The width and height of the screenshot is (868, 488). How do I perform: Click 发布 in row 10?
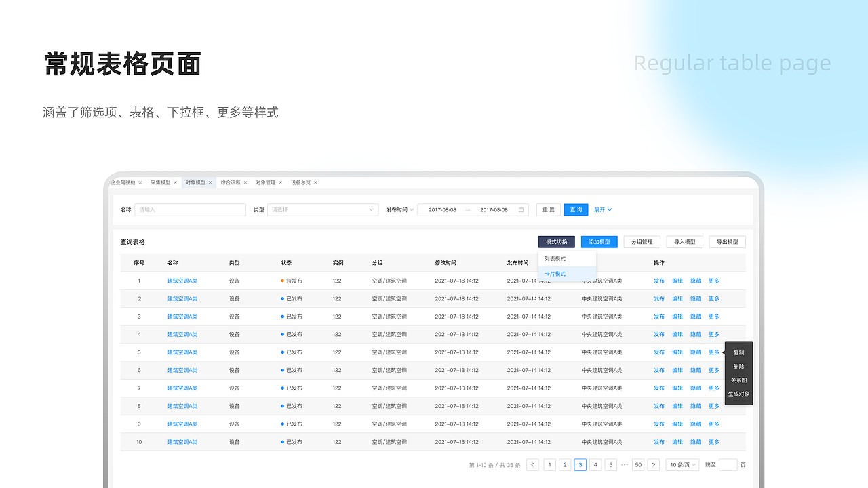tap(659, 442)
